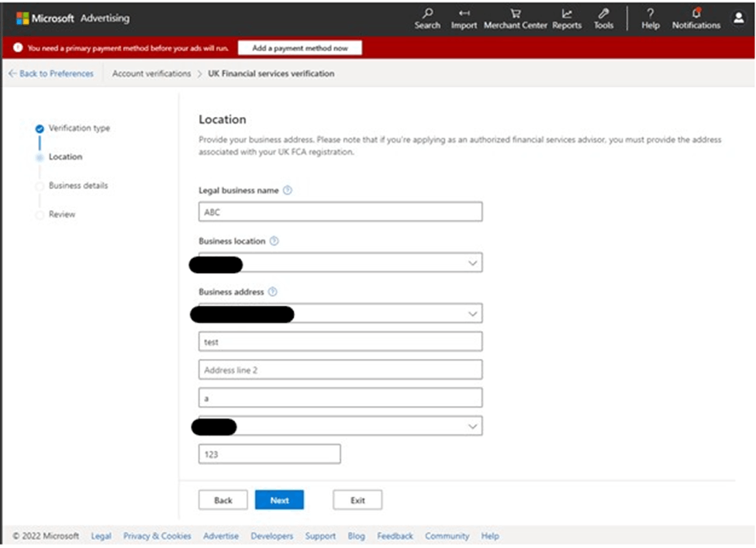Click Add a payment method now

click(300, 48)
